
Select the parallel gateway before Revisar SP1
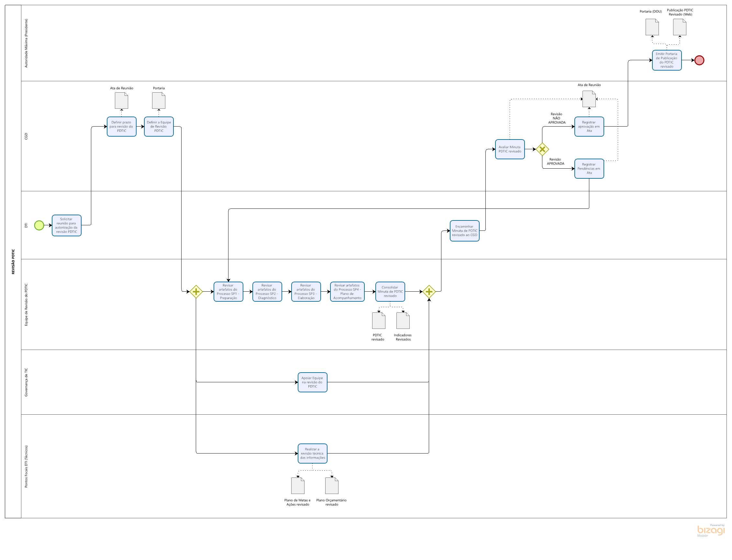point(196,292)
